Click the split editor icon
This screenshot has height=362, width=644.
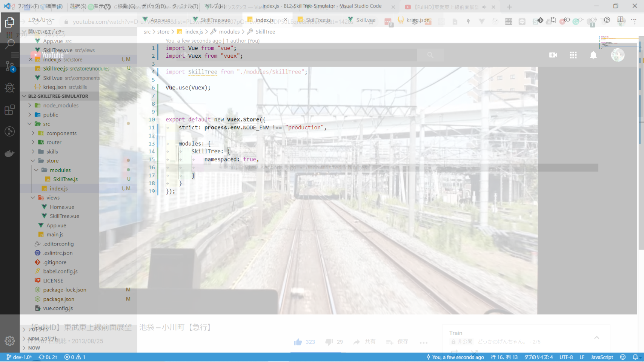[621, 20]
